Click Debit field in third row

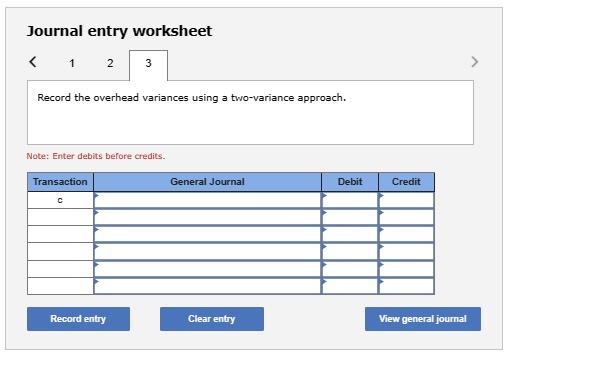point(350,234)
